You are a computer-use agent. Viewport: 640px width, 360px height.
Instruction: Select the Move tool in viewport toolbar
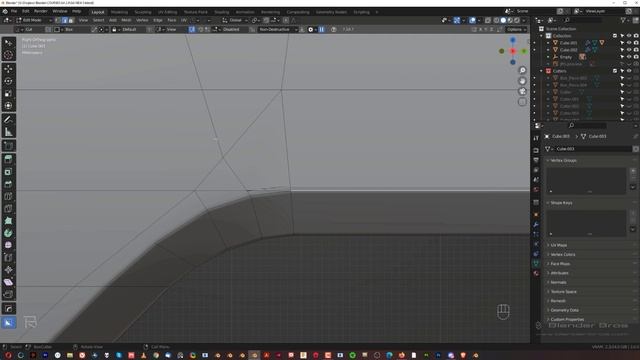pyautogui.click(x=8, y=69)
